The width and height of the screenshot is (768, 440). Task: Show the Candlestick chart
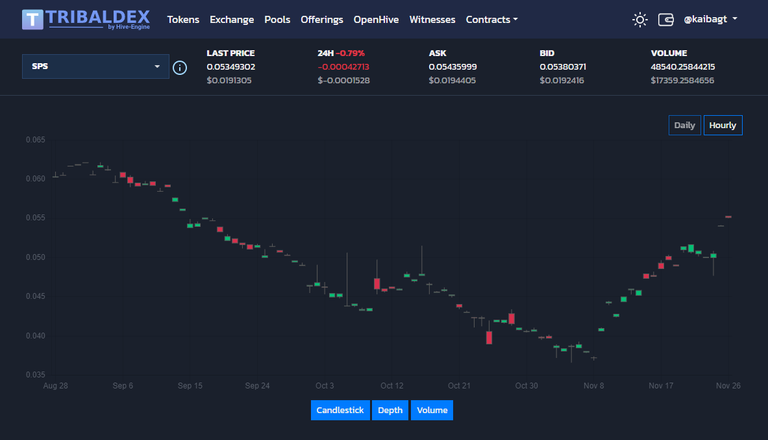pyautogui.click(x=340, y=410)
